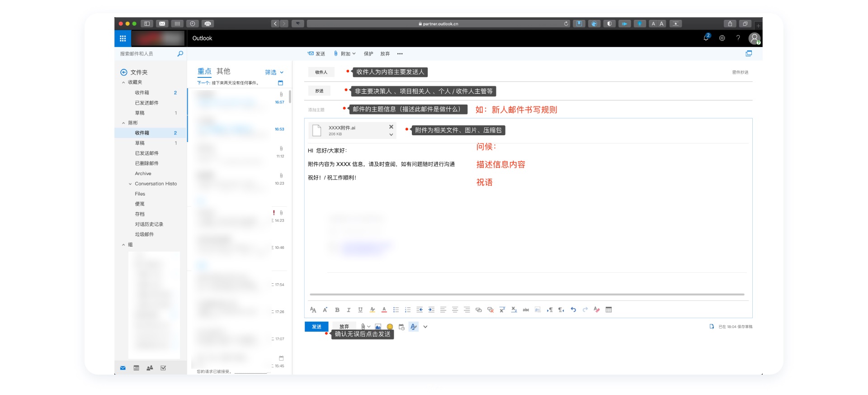Image resolution: width=868 pixels, height=395 pixels.
Task: Open the 已删除邮件 folder
Action: click(x=146, y=163)
